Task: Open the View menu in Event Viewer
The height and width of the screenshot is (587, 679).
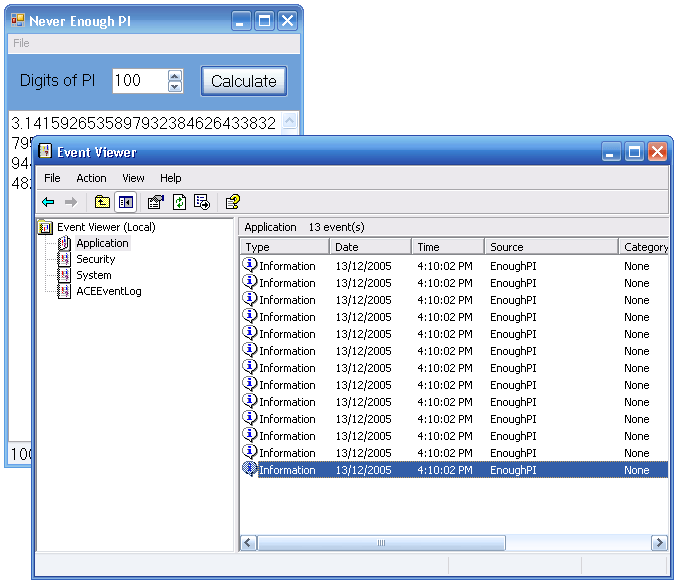Action: pos(133,178)
